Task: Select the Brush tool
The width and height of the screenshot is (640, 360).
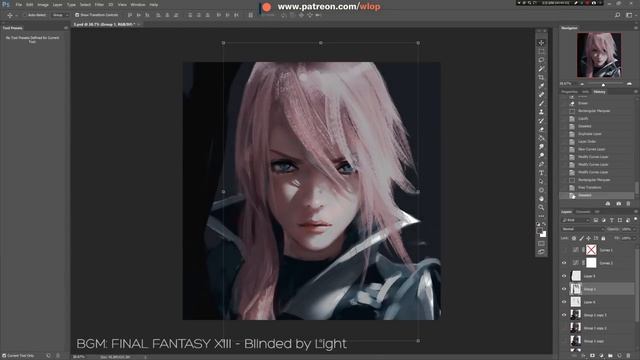Action: [x=541, y=103]
